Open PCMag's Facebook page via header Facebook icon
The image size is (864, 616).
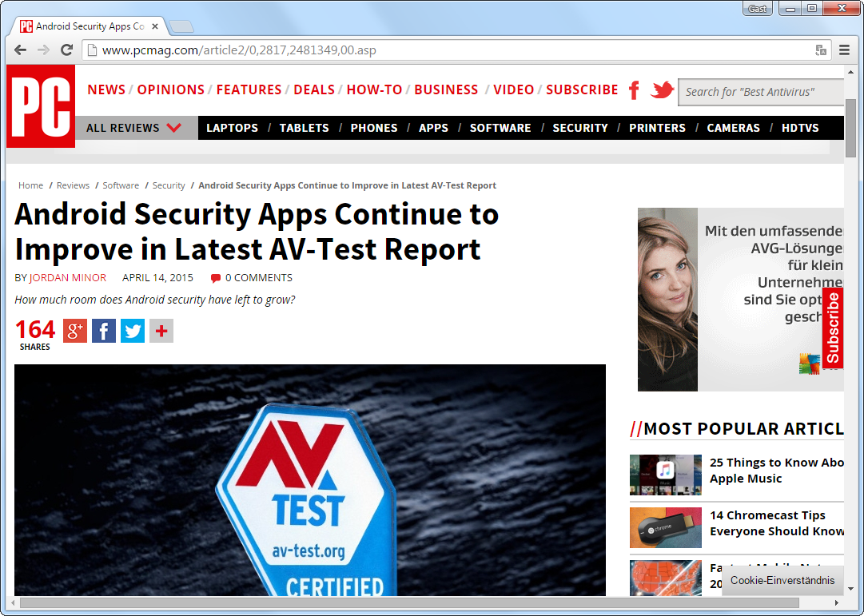tap(633, 89)
